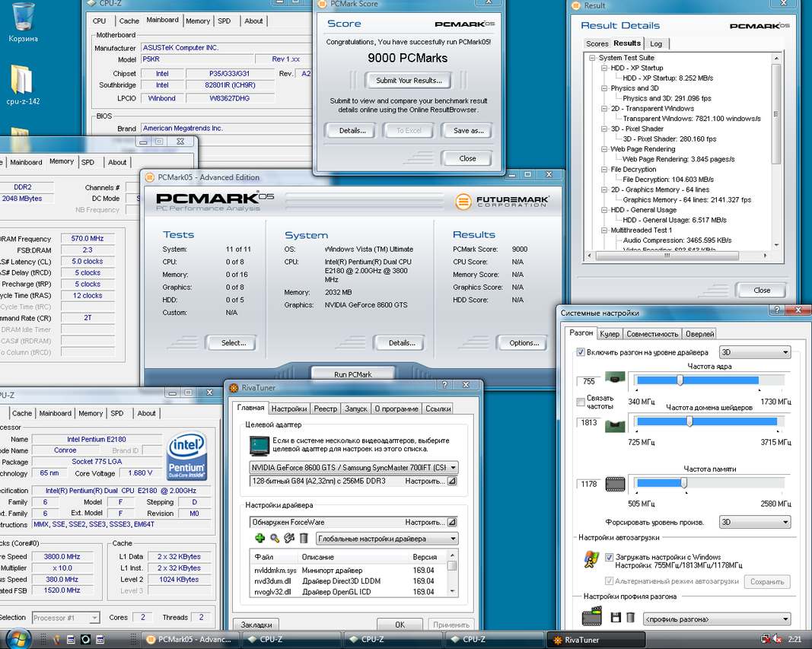Image resolution: width=812 pixels, height=649 pixels.
Task: Click Run PCMark button
Action: [352, 374]
